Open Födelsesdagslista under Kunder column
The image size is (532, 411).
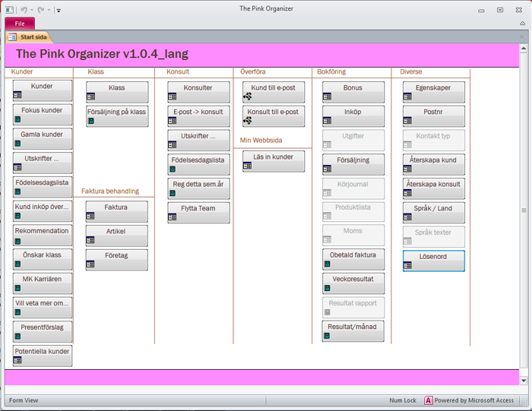click(43, 187)
